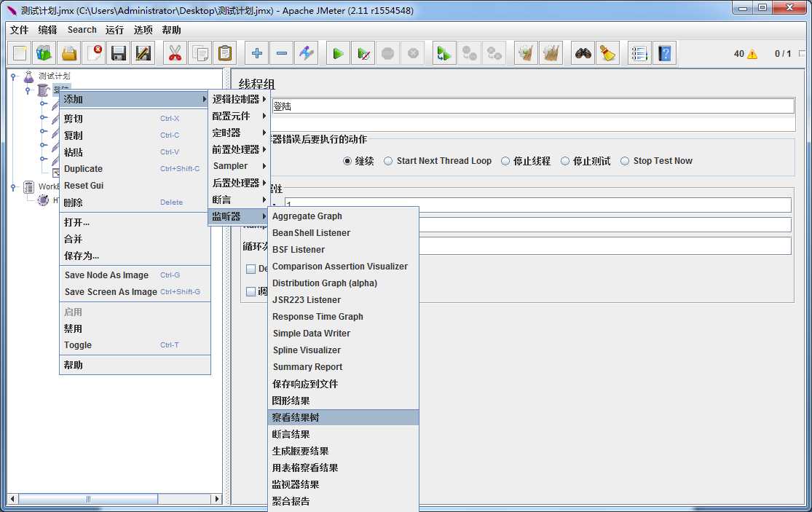The image size is (812, 512).
Task: Choose 察看结果树 listener
Action: tap(343, 417)
